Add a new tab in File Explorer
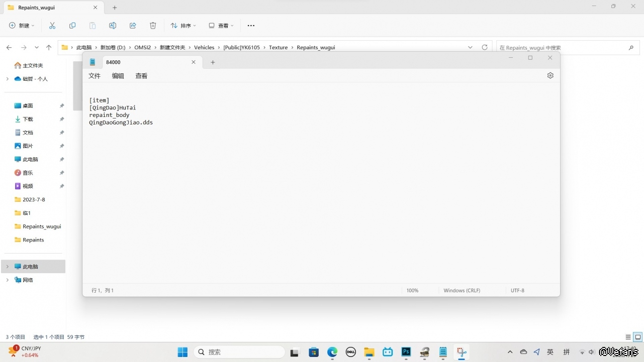 coord(115,8)
